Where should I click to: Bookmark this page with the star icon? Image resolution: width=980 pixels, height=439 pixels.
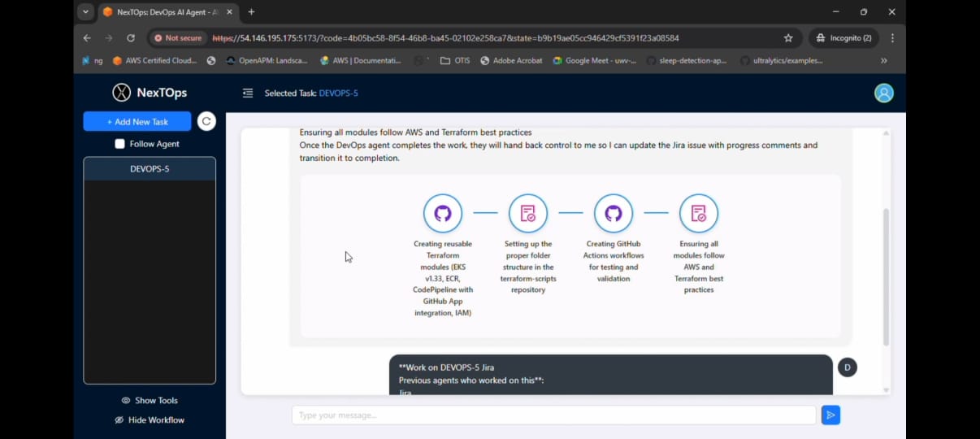[x=788, y=37]
